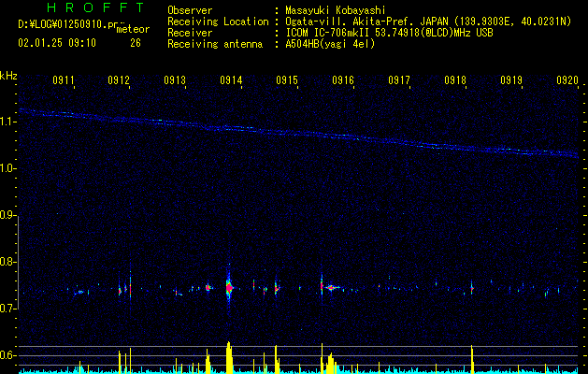The width and height of the screenshot is (588, 374).
Task: Select the log file path D:¥LOG¥01250910
Action: pos(63,24)
